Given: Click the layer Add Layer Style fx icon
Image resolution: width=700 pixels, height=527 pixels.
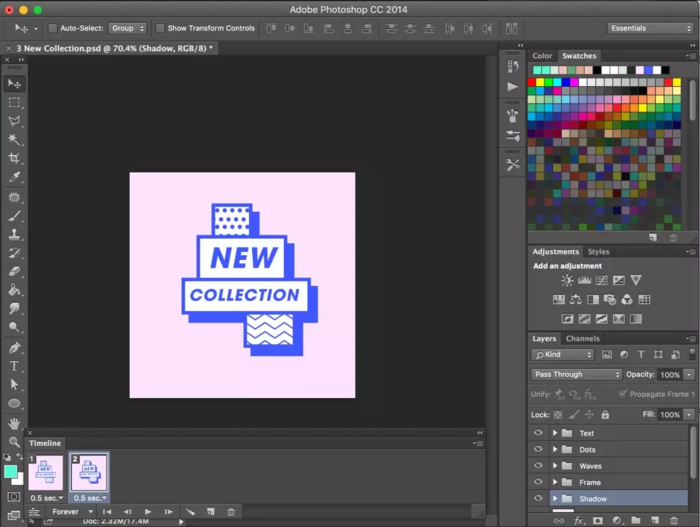Looking at the screenshot, I should (x=579, y=520).
